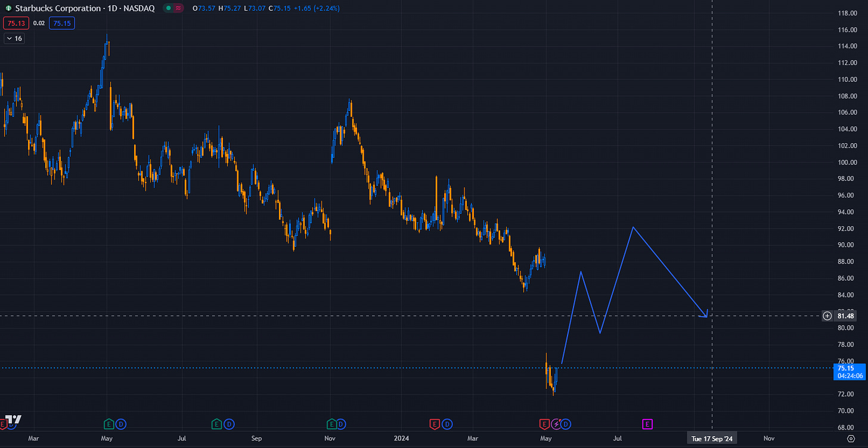Click 118.00 on the price scale
This screenshot has height=448, width=868.
click(848, 13)
